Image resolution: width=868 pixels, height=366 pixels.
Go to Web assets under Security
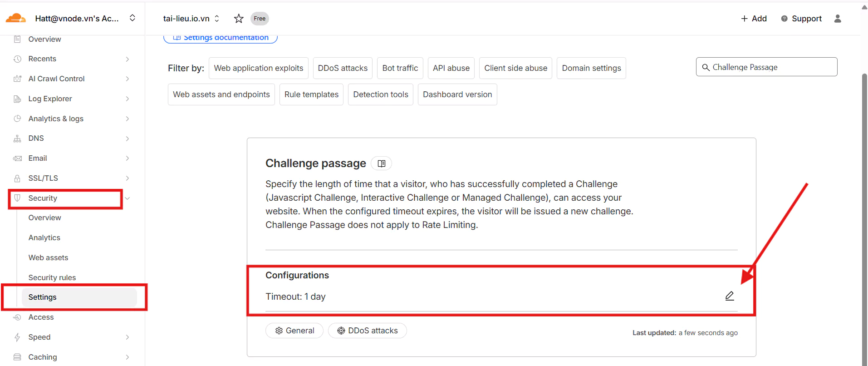tap(48, 257)
